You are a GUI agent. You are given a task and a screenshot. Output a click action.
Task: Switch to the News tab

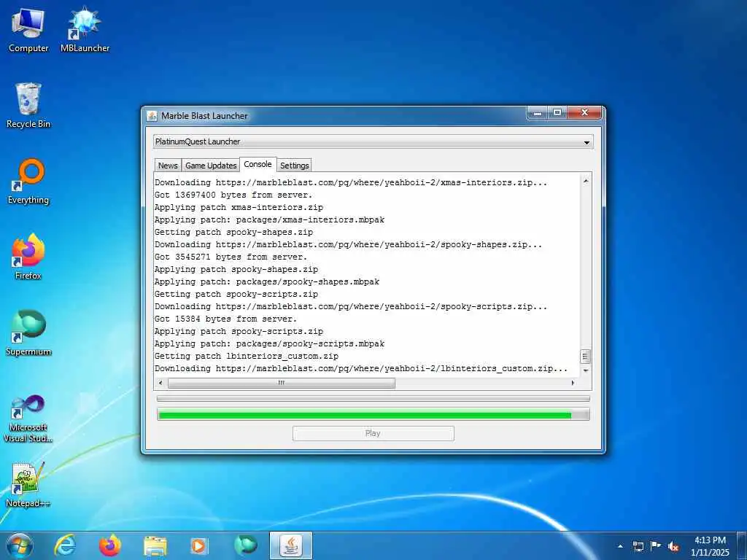tap(168, 166)
